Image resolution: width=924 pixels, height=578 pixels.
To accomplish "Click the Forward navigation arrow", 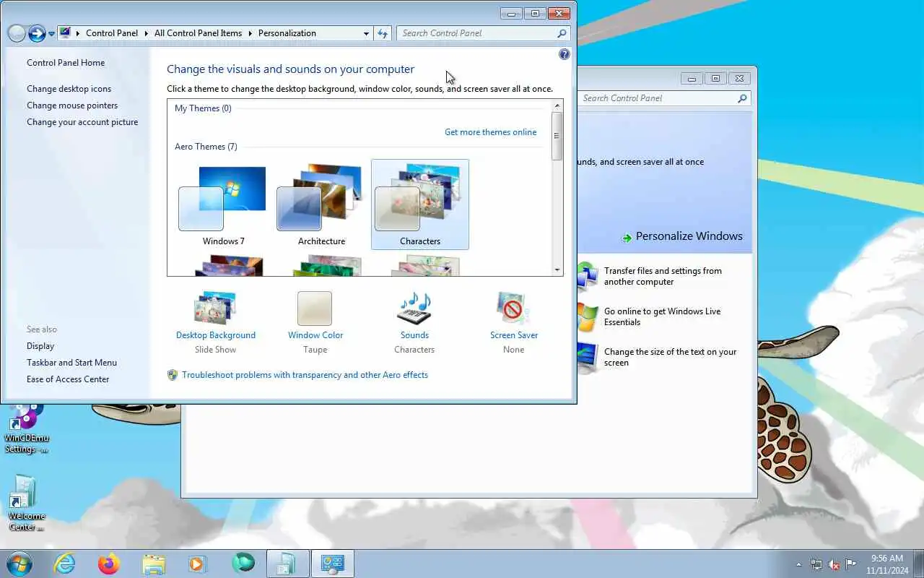I will click(37, 33).
